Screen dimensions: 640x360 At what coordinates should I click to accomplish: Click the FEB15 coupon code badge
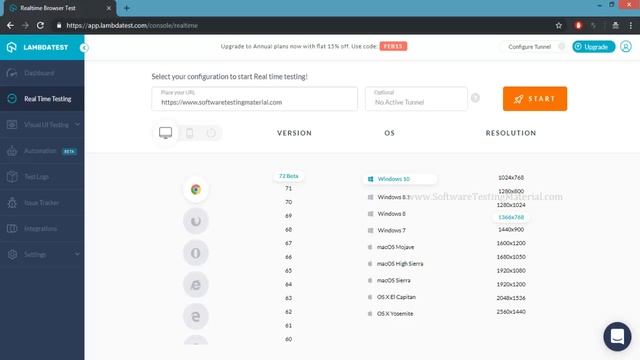tap(393, 46)
